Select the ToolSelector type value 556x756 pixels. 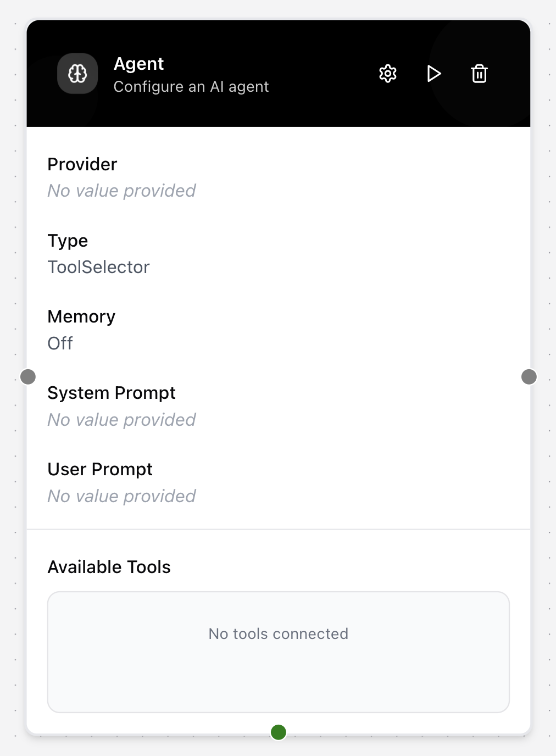98,267
